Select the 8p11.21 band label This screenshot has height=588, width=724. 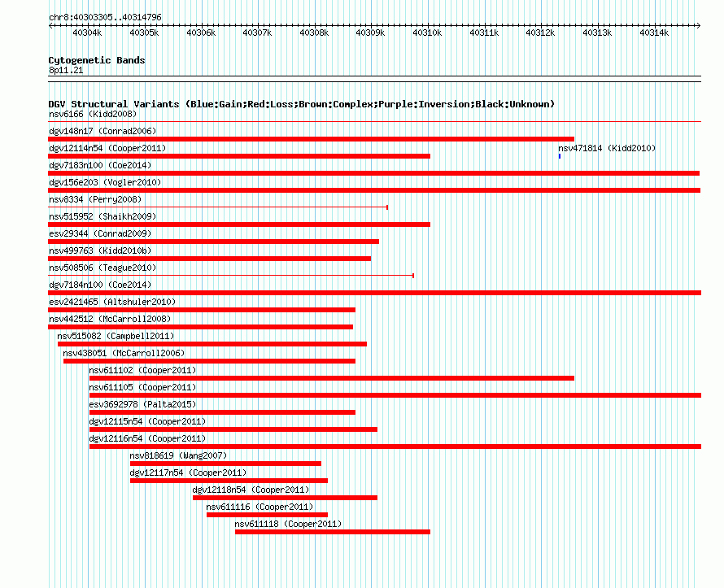click(66, 70)
